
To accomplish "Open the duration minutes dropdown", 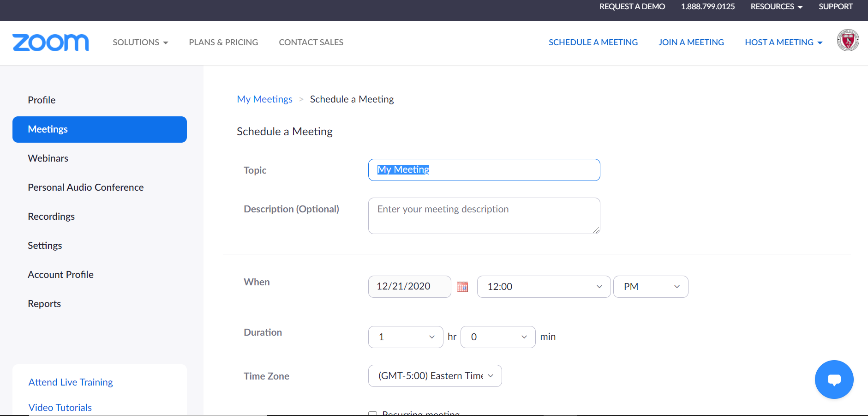I will click(497, 337).
